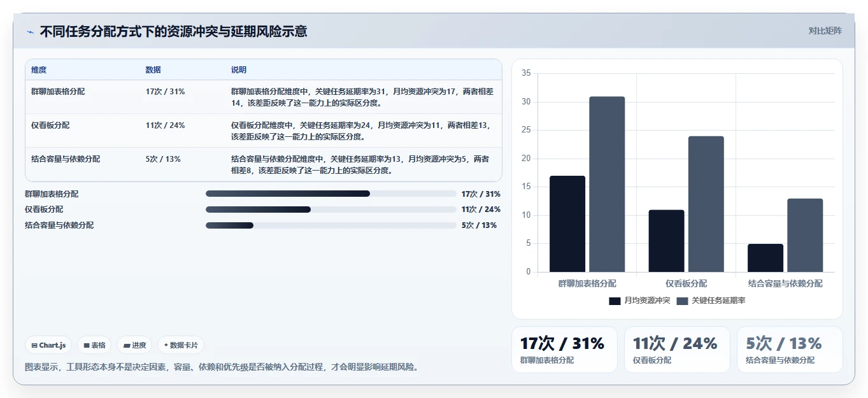Viewport: 868px width, 398px height.
Task: Open the 5次 / 13% data card
Action: (x=790, y=350)
